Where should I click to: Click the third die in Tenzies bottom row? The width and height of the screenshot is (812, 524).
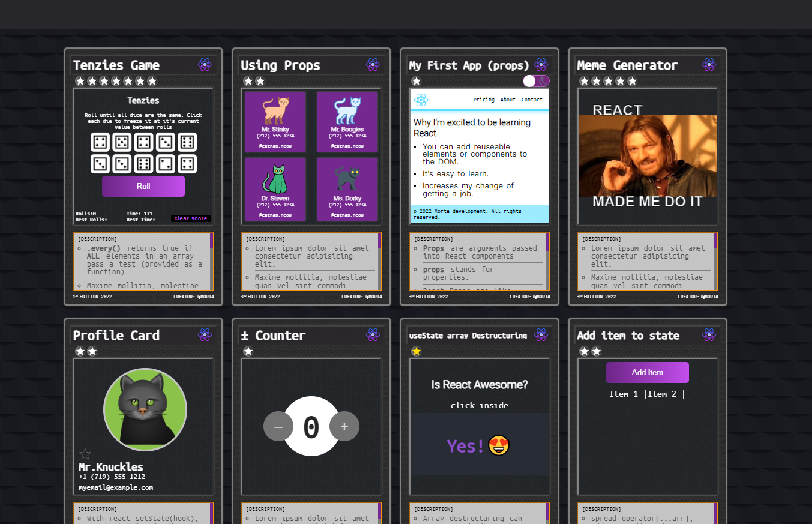143,164
